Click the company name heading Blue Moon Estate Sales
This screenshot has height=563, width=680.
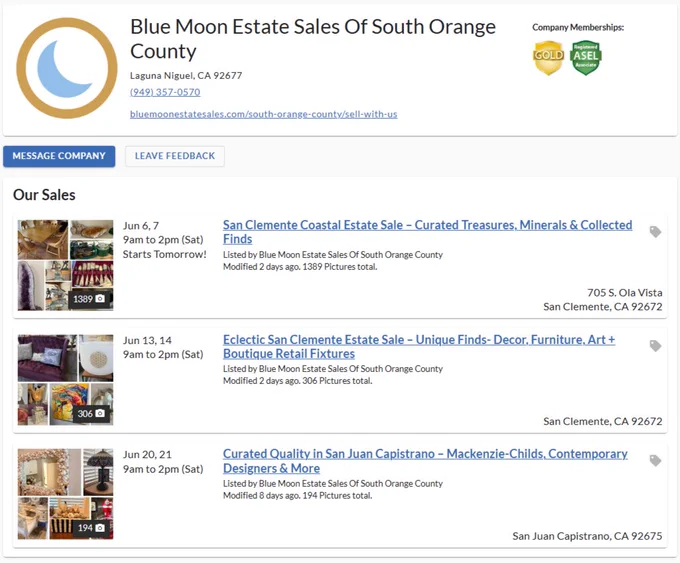313,39
